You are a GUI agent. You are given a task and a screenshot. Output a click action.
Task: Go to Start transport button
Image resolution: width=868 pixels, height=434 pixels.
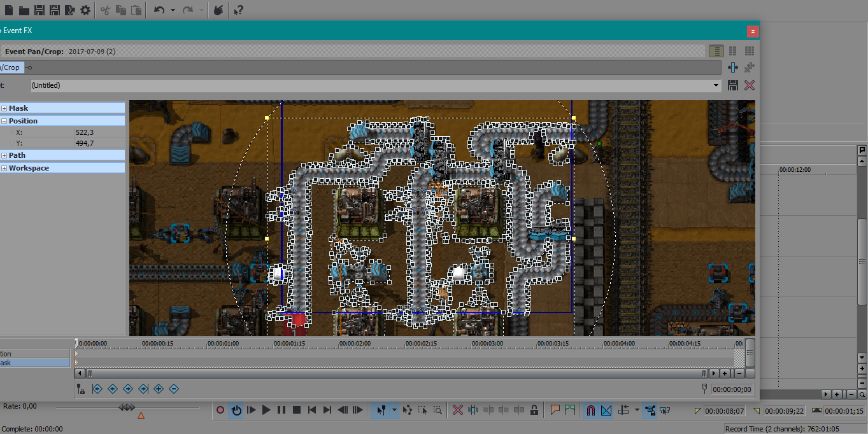click(x=312, y=410)
